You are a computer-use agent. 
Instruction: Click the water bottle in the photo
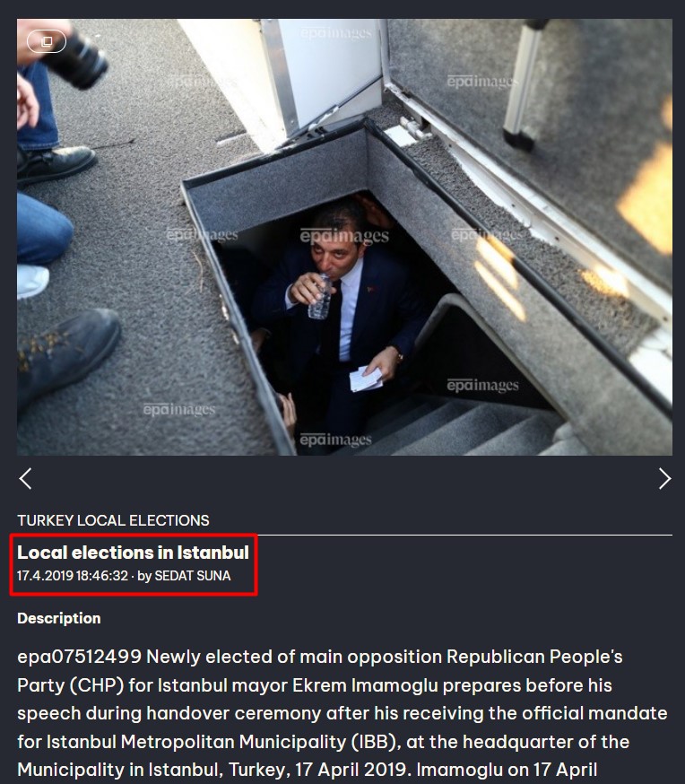(x=320, y=298)
